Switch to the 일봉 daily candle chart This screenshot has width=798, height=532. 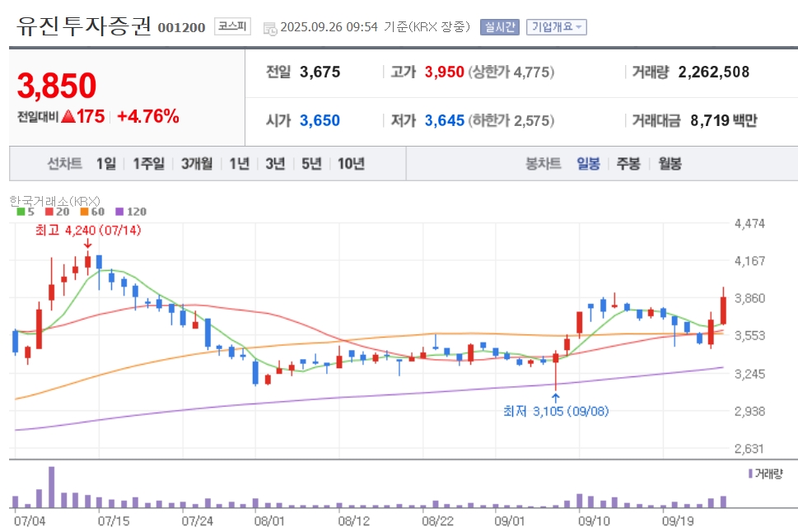pos(588,163)
